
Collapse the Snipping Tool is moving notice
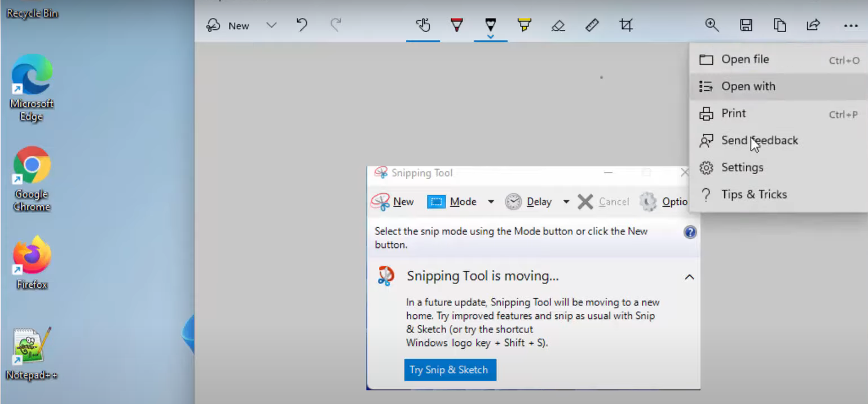tap(689, 277)
